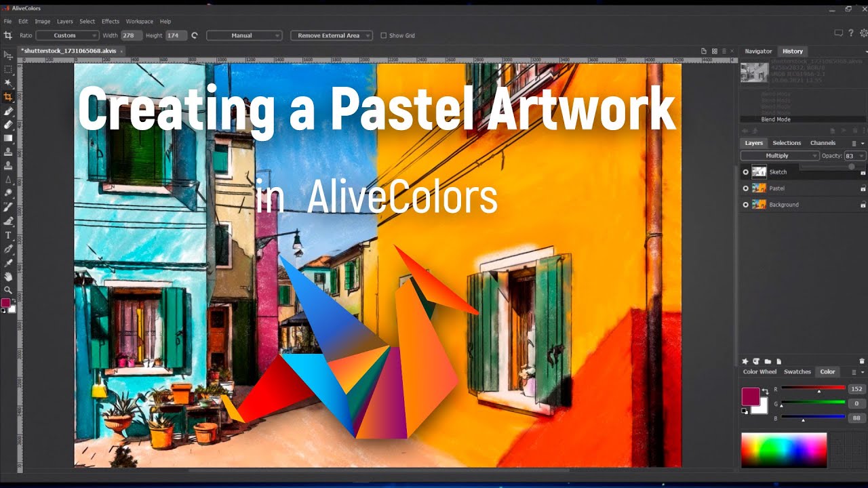
Task: Open the notifications message icon
Action: [839, 33]
